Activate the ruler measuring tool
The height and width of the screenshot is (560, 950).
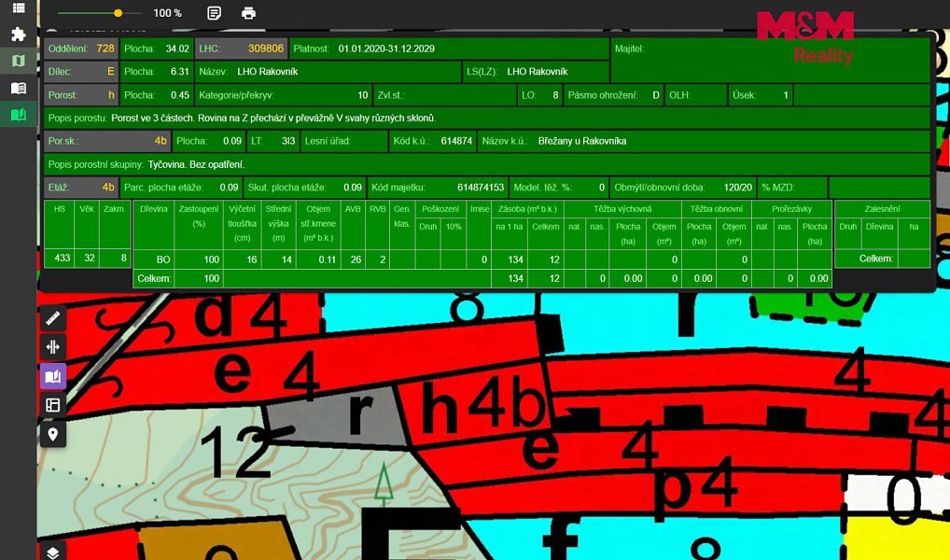pyautogui.click(x=53, y=318)
